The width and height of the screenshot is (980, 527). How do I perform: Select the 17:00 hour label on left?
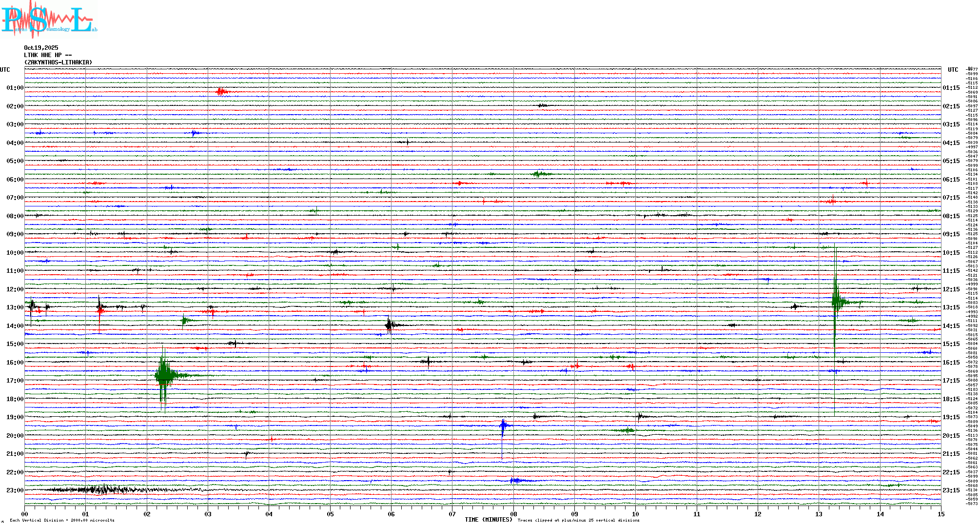(x=15, y=381)
